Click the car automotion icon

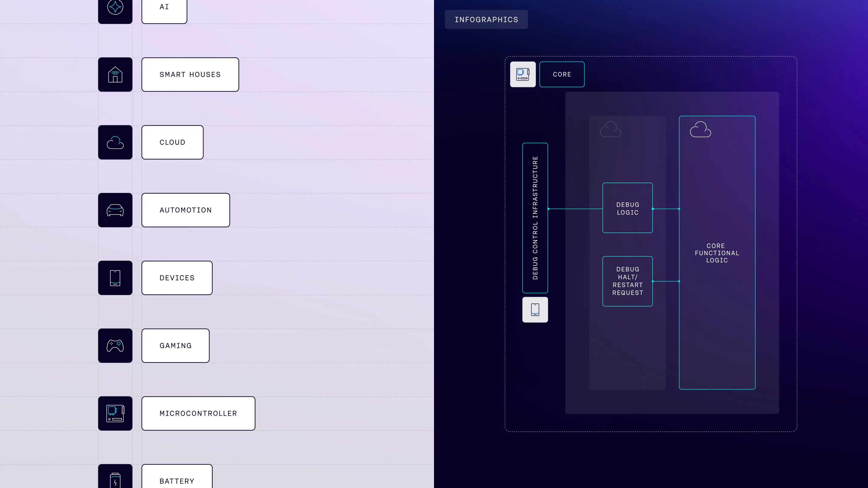pos(115,210)
